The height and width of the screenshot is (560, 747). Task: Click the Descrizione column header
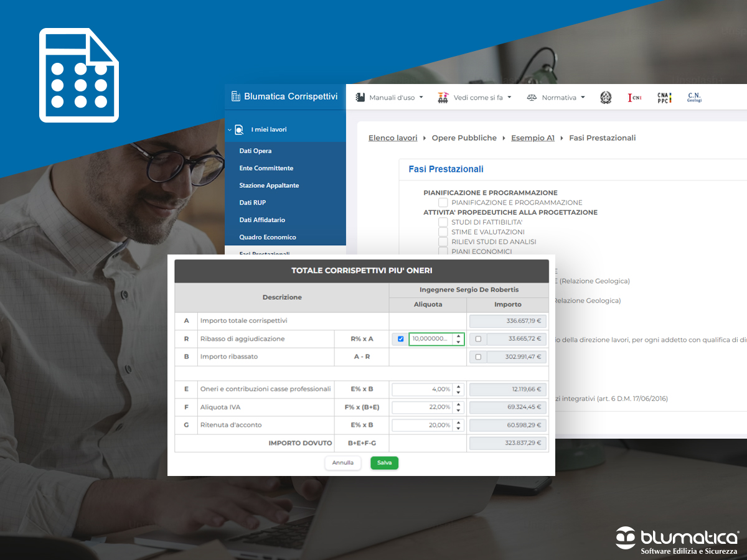(x=282, y=297)
